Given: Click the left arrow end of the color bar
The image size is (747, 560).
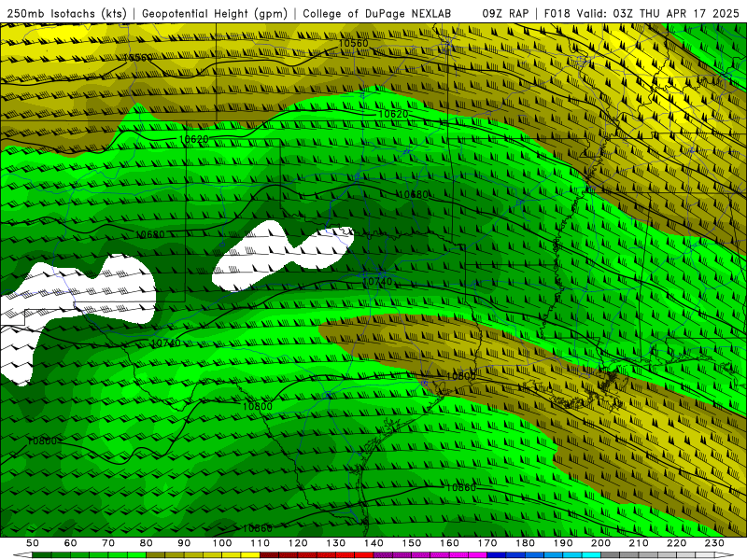Looking at the screenshot, I should 22,555.
